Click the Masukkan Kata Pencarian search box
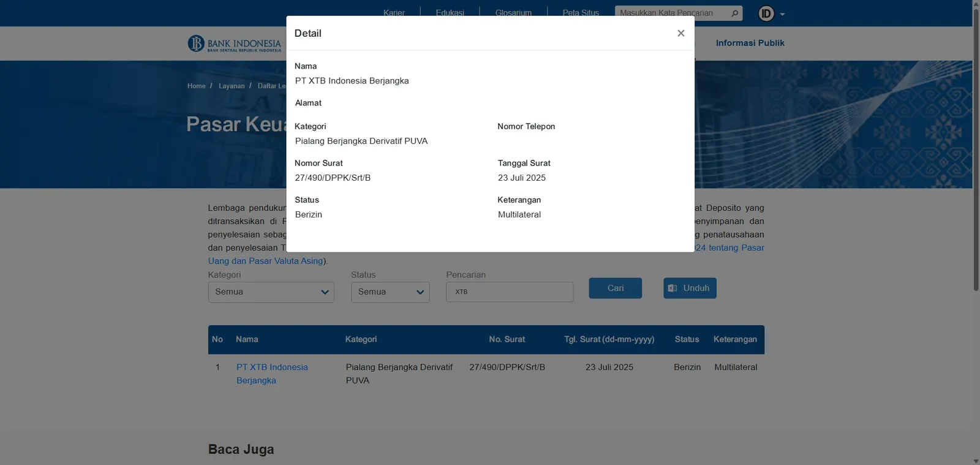 [672, 13]
